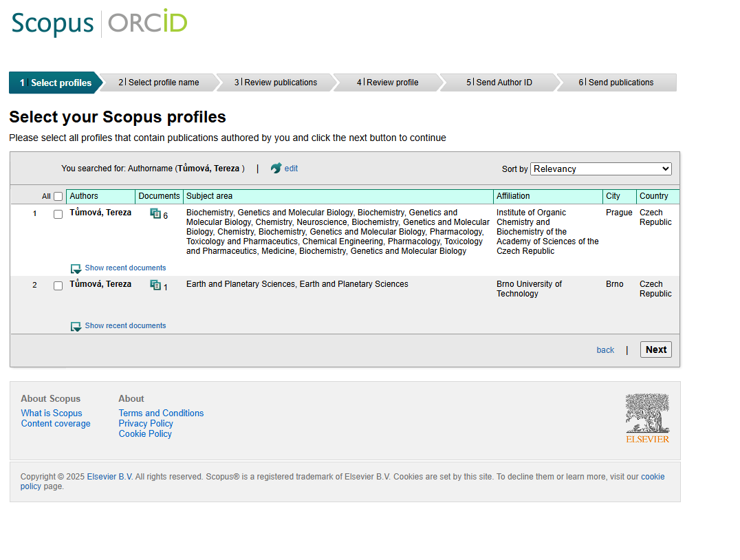
Task: Go to step 6 Send publications
Action: tap(616, 83)
